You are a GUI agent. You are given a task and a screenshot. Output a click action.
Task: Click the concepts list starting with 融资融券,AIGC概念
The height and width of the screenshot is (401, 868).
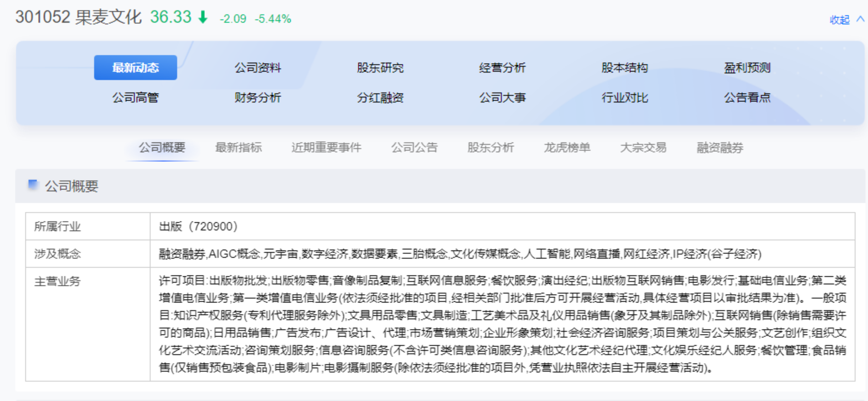(461, 254)
